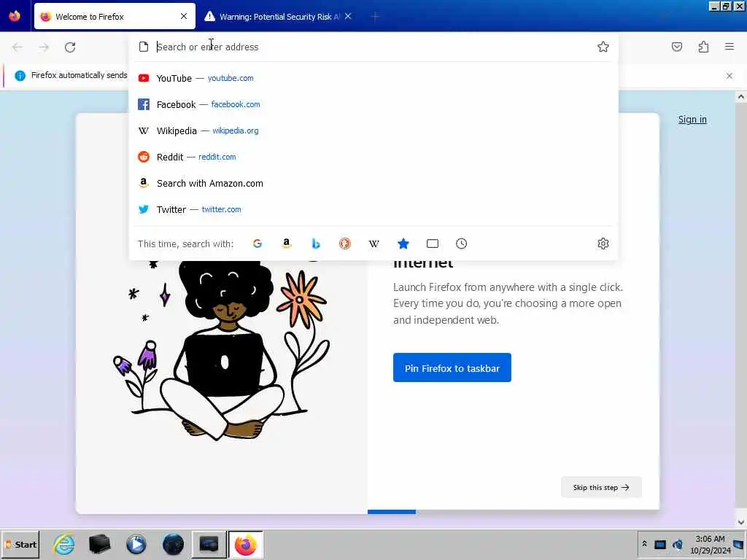Bookmark this page with the star icon
747x560 pixels.
point(603,47)
